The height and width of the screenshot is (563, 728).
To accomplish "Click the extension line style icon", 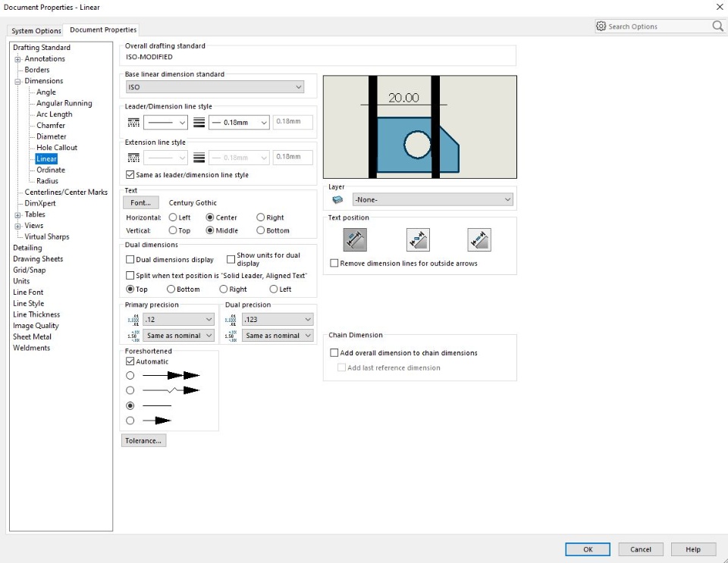I will 133,158.
